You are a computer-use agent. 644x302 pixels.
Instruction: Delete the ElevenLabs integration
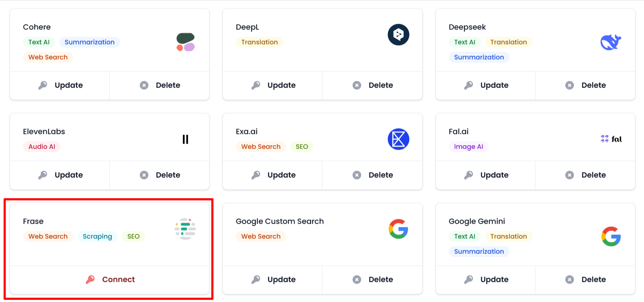[160, 175]
